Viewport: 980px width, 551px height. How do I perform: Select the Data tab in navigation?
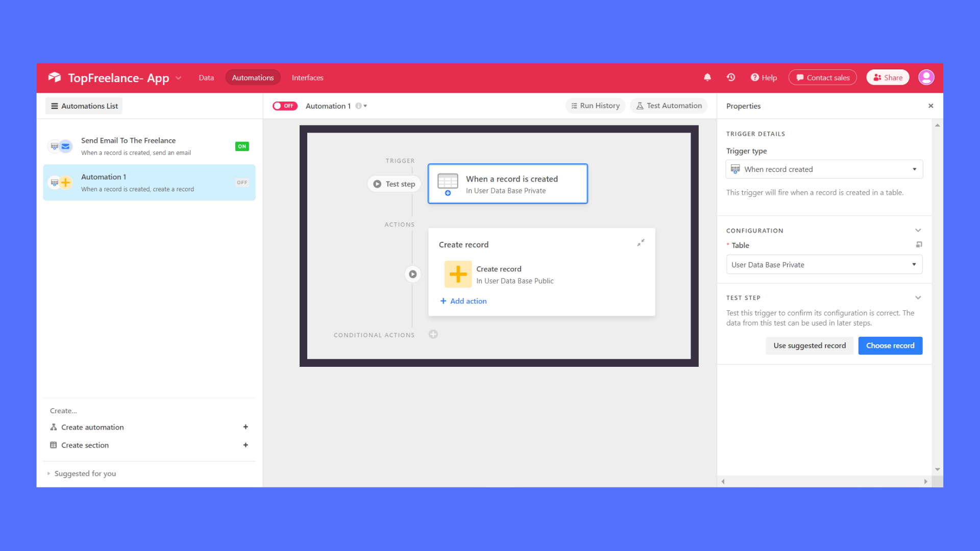(x=205, y=78)
